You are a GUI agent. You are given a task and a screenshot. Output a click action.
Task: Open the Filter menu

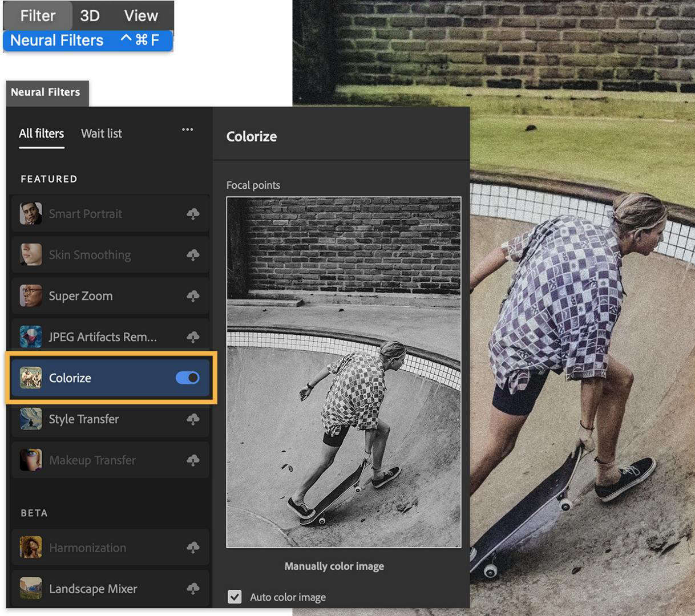37,15
